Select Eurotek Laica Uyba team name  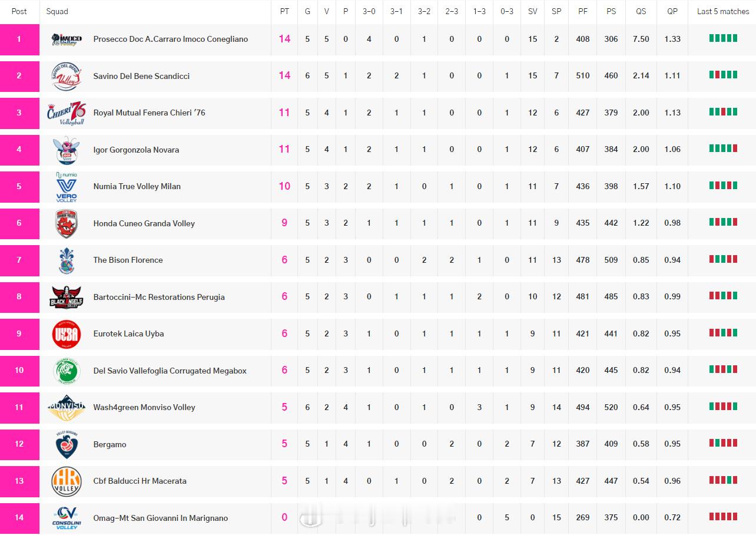click(128, 333)
